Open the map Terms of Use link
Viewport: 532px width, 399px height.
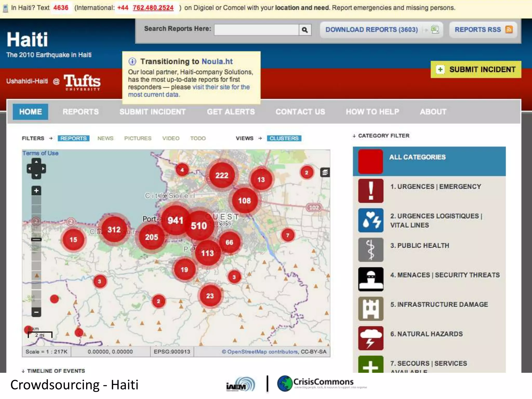(40, 153)
